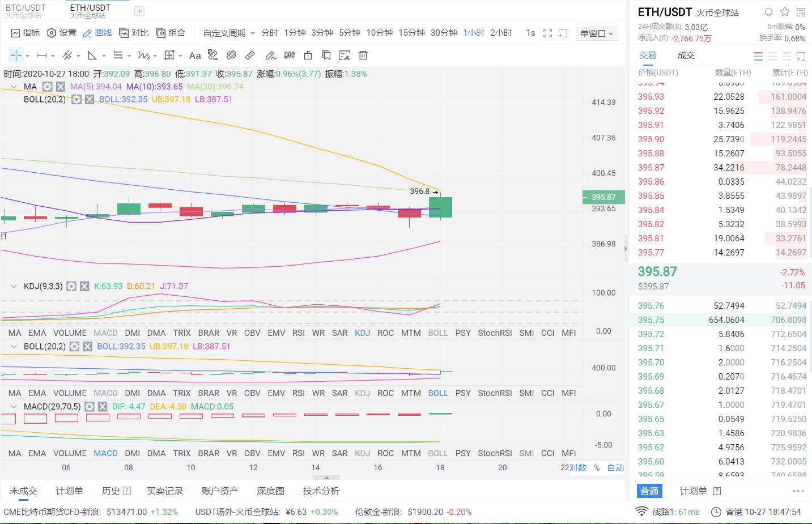Open the 深度图 depth chart tab

pyautogui.click(x=270, y=491)
